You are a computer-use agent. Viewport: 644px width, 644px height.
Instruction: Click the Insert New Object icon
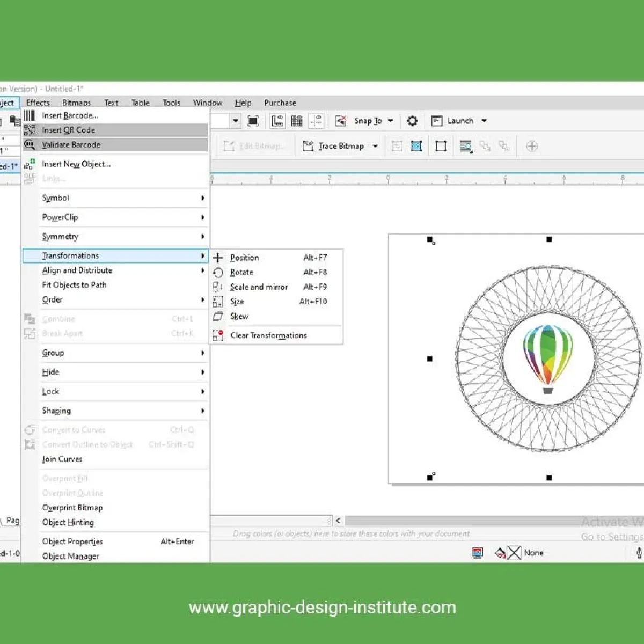click(30, 164)
